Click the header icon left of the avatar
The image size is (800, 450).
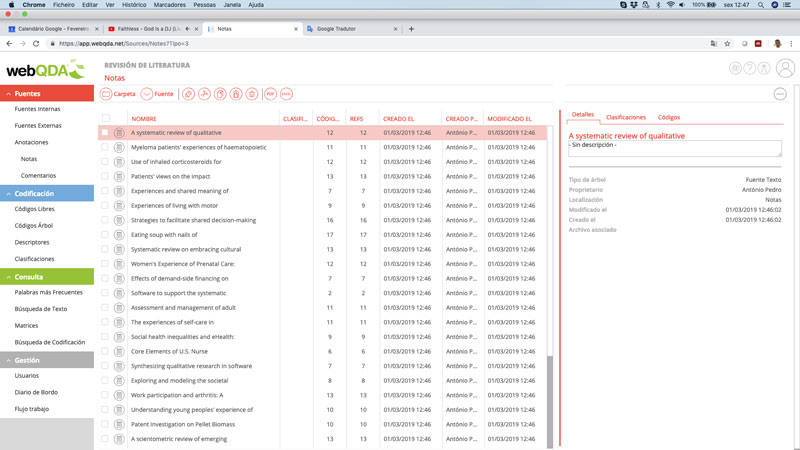(x=764, y=68)
